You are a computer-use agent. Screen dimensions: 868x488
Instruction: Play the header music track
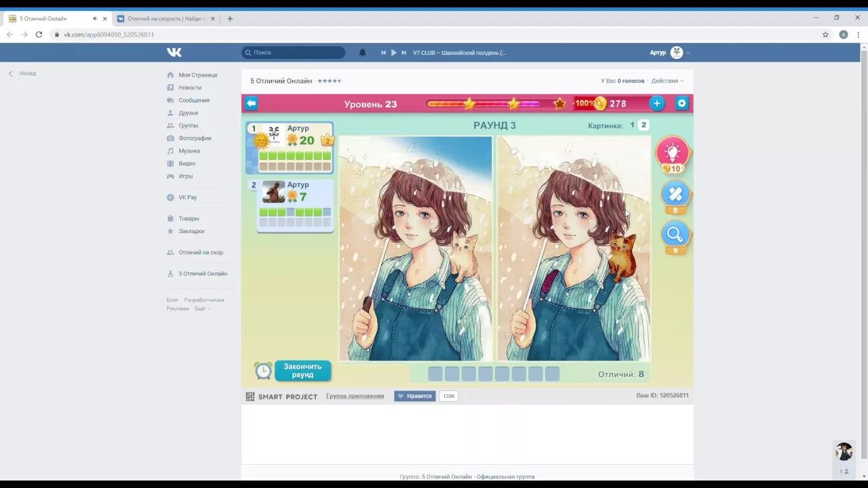[x=393, y=52]
